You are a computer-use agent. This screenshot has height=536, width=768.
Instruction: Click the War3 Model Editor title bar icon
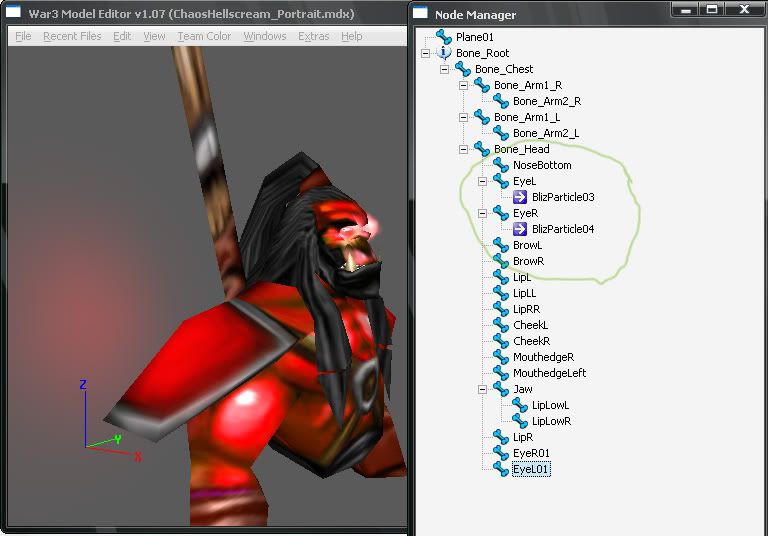tap(13, 12)
